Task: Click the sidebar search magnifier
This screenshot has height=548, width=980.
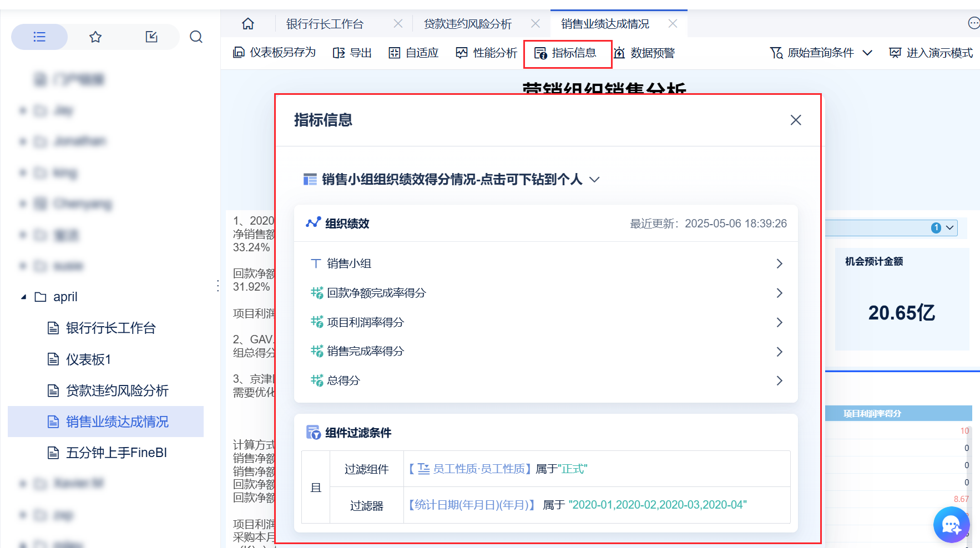Action: coord(196,37)
